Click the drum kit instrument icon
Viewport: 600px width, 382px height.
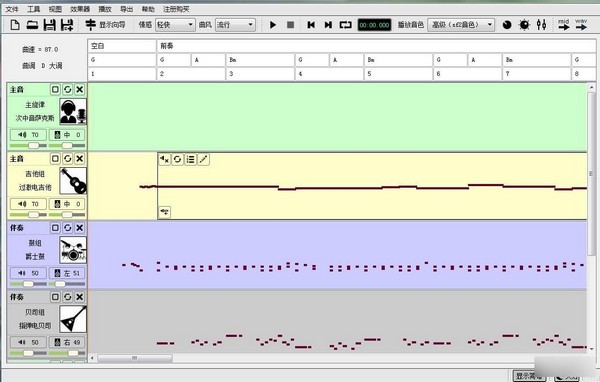pyautogui.click(x=73, y=250)
